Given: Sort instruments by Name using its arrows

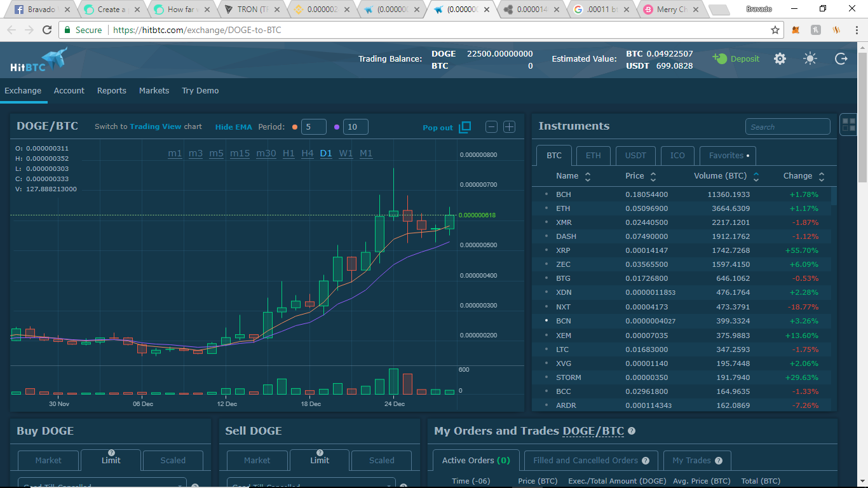Looking at the screenshot, I should [x=588, y=176].
